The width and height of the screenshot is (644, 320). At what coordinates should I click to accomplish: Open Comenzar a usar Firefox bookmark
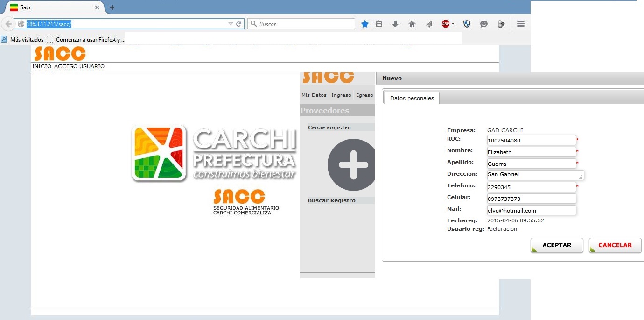tap(86, 40)
